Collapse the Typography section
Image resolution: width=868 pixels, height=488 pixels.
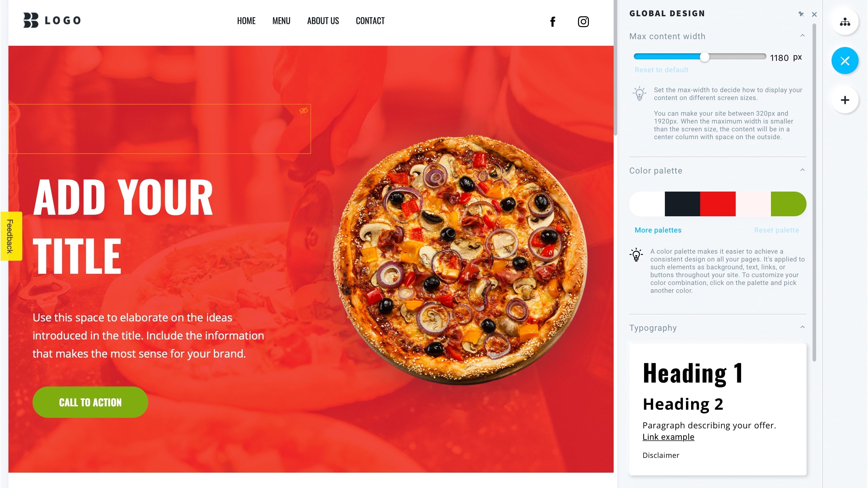(x=804, y=328)
